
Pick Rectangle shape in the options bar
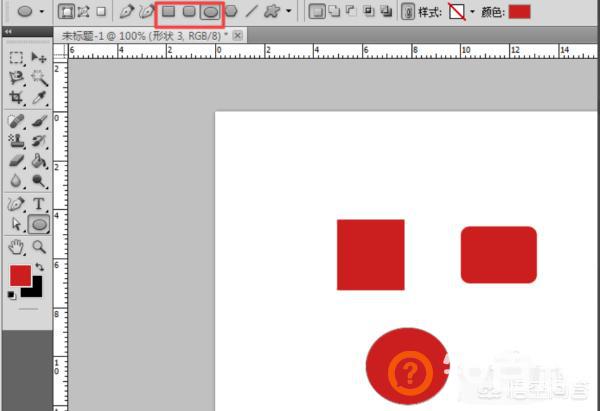(x=168, y=11)
